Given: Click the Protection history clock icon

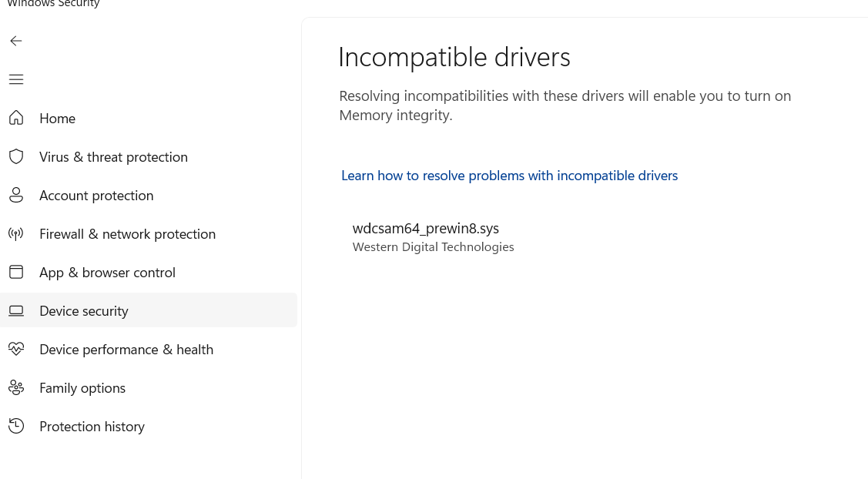Looking at the screenshot, I should coord(16,426).
